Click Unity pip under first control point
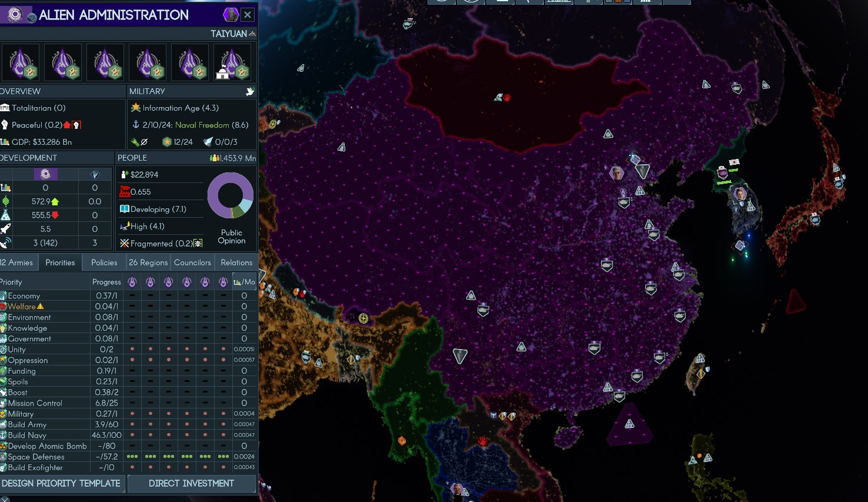The image size is (868, 502). click(x=132, y=350)
